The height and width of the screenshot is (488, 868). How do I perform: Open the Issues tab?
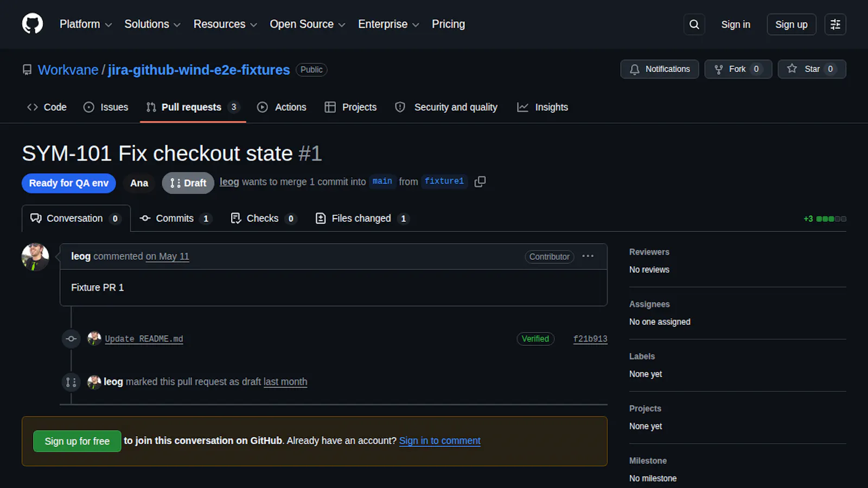106,107
